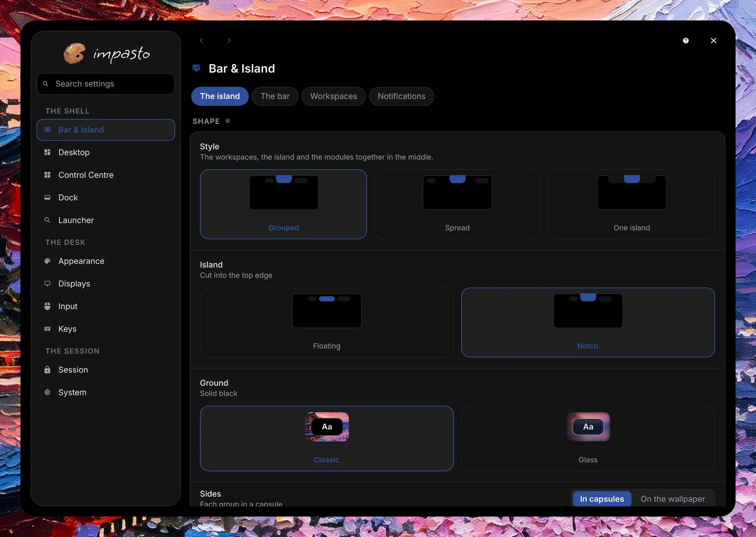
Task: Close the settings window
Action: tap(713, 40)
